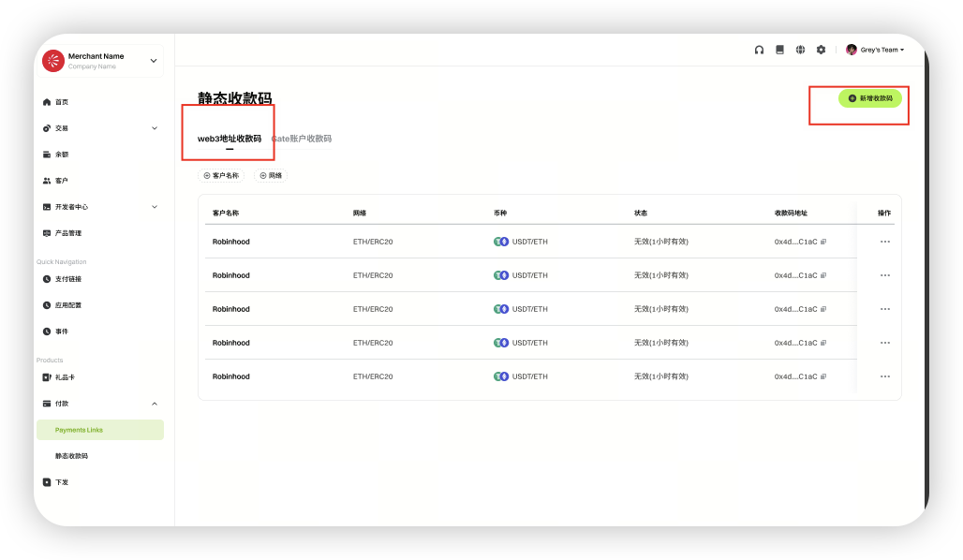963x560 pixels.
Task: Add the 网络 filter chip
Action: (270, 175)
